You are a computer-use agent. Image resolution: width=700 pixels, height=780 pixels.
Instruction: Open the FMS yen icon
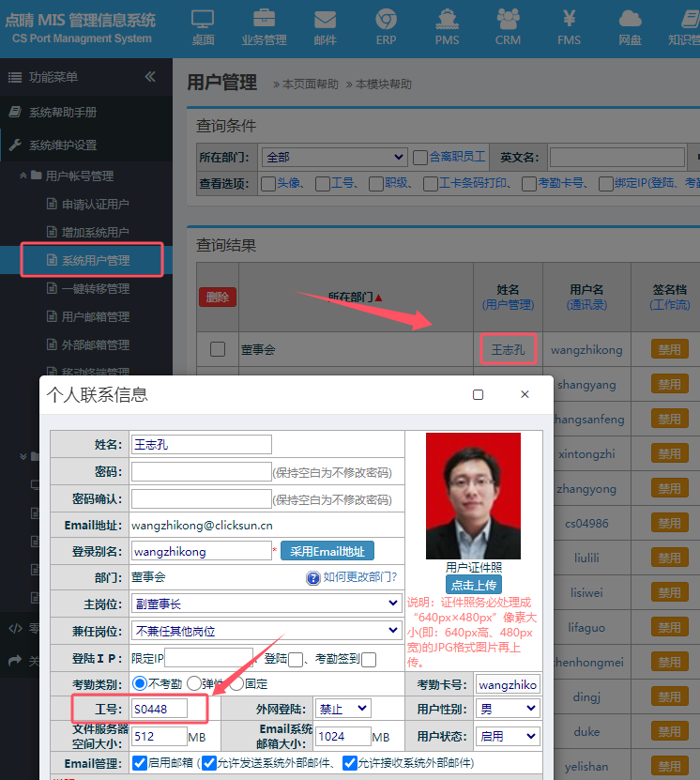(569, 25)
